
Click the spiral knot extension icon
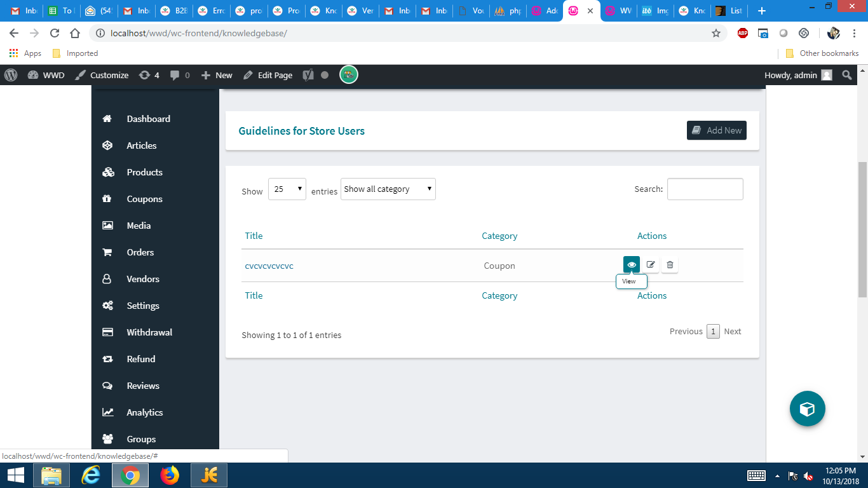(x=804, y=33)
